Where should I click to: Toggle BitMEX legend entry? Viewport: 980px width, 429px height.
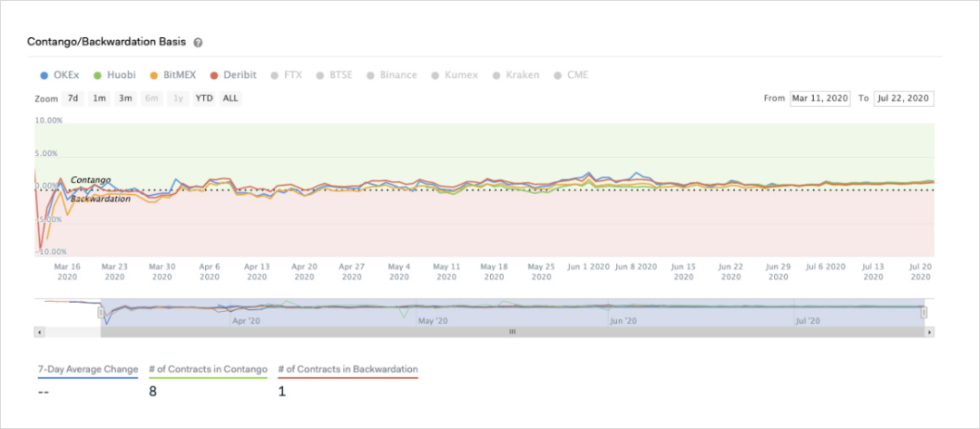tap(173, 74)
